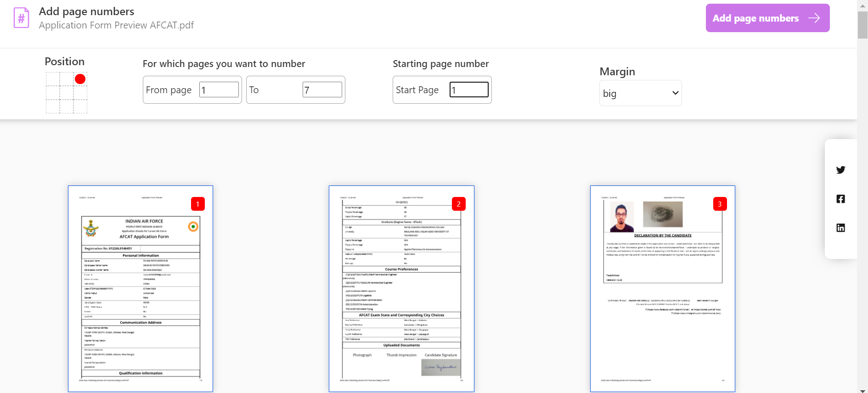This screenshot has width=868, height=393.
Task: Click red number badge 1 on first page
Action: tap(197, 204)
